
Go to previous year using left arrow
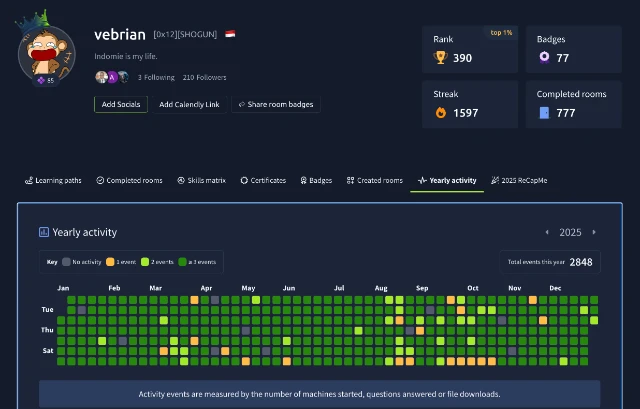547,232
